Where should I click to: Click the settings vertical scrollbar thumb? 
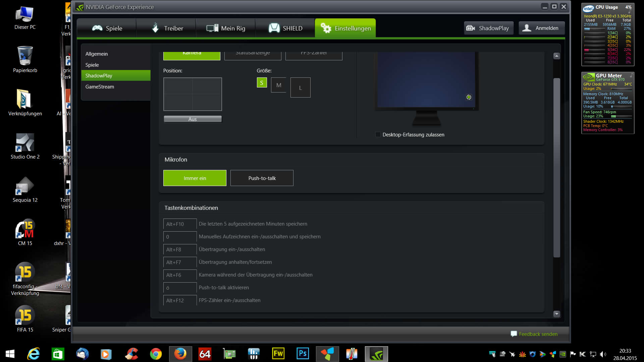tap(557, 168)
